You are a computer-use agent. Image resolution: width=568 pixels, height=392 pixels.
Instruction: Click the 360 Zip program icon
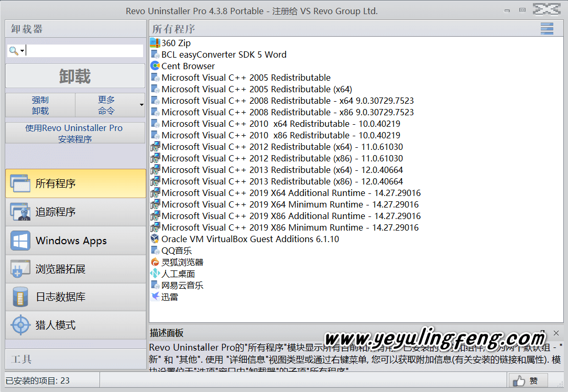(x=155, y=43)
